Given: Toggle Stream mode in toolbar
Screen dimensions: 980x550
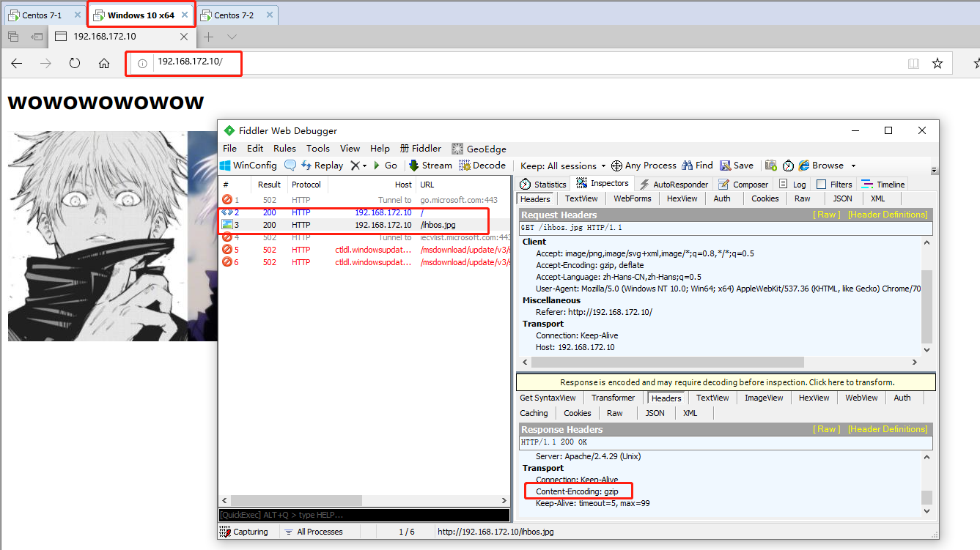Looking at the screenshot, I should coord(430,166).
